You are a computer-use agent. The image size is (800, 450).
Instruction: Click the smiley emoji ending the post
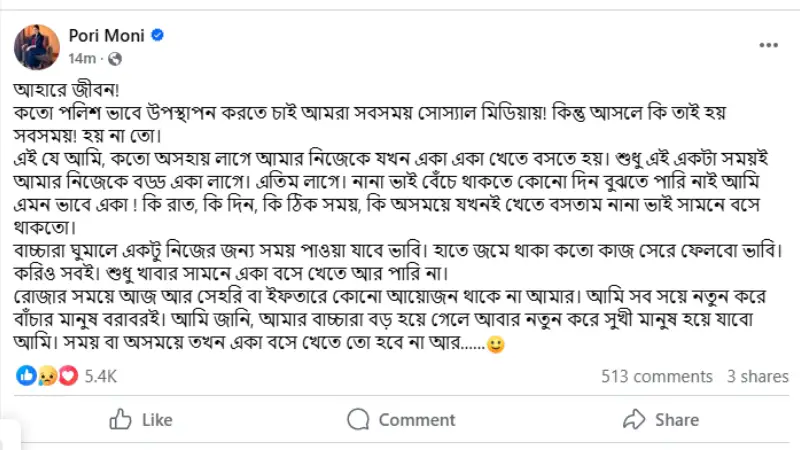pos(495,344)
